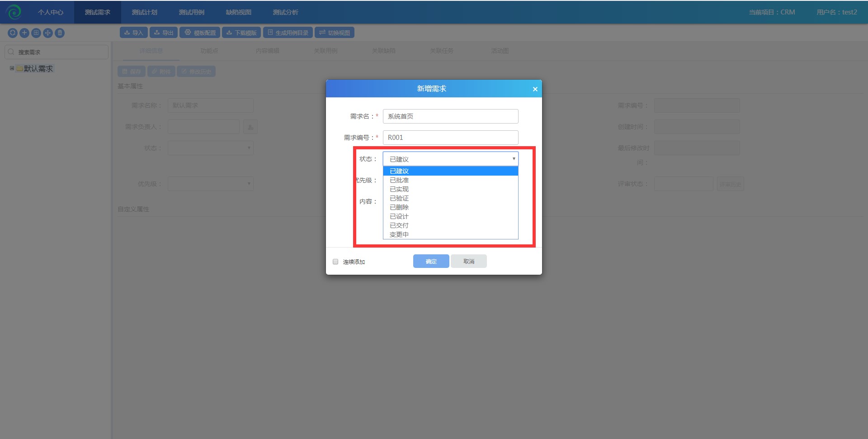Viewport: 868px width, 439px height.
Task: Click the grid icon in the tree toolbar
Action: [x=36, y=33]
